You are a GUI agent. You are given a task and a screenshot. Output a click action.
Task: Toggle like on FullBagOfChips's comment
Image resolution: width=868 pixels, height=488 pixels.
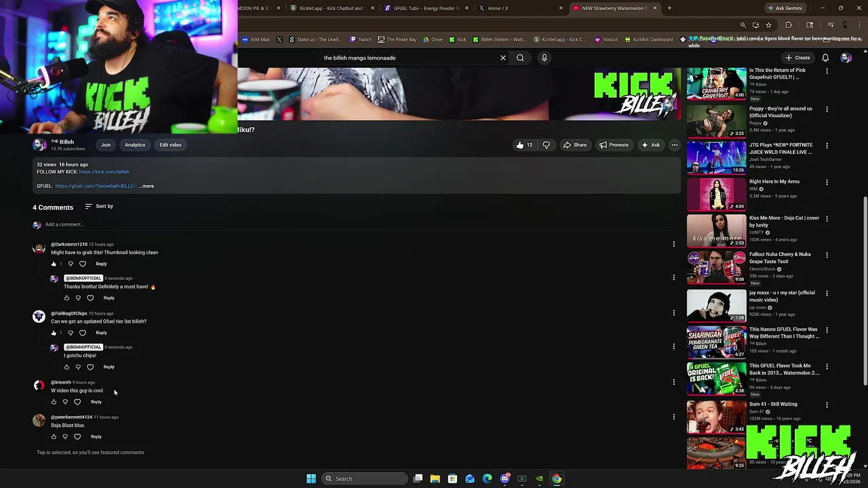[x=54, y=333]
